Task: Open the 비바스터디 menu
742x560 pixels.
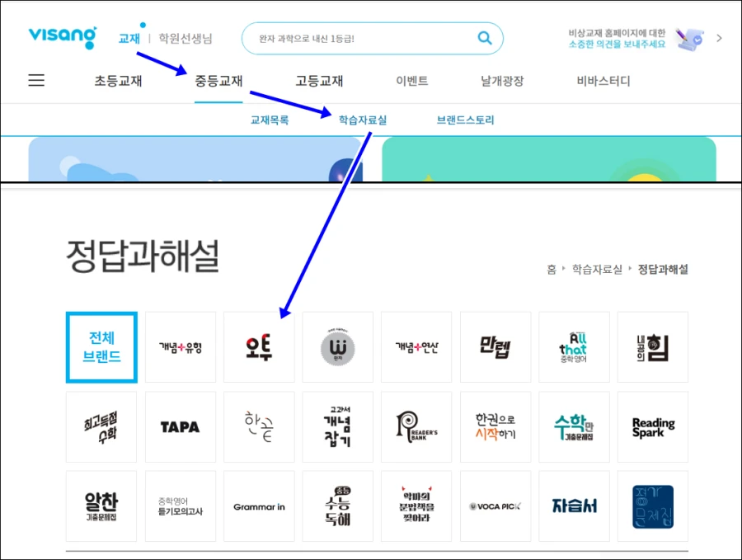Action: pos(603,81)
